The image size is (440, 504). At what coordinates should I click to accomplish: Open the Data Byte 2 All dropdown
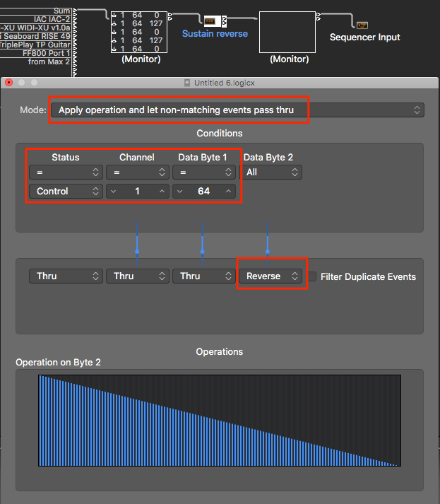(x=271, y=172)
